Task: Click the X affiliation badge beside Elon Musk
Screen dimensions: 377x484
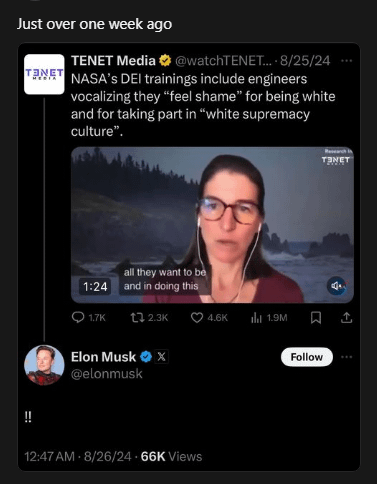Action: (161, 357)
